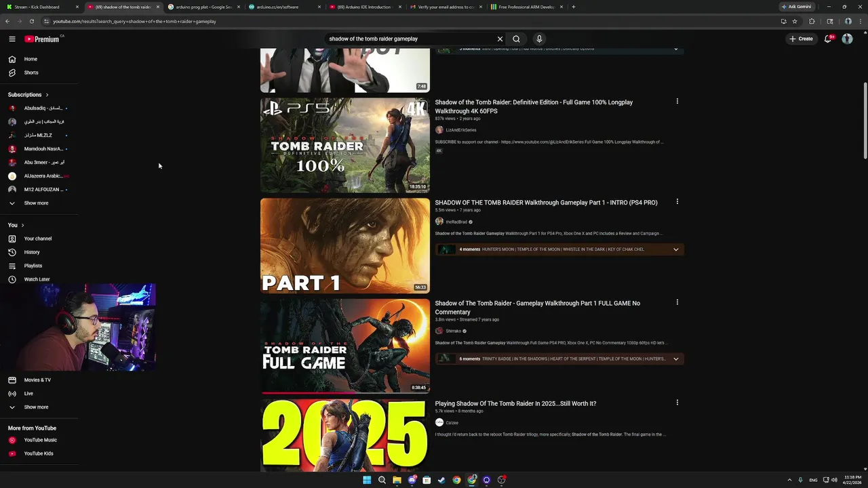Open theRadBrad channel link
Screen dimensions: 868x488
point(456,222)
